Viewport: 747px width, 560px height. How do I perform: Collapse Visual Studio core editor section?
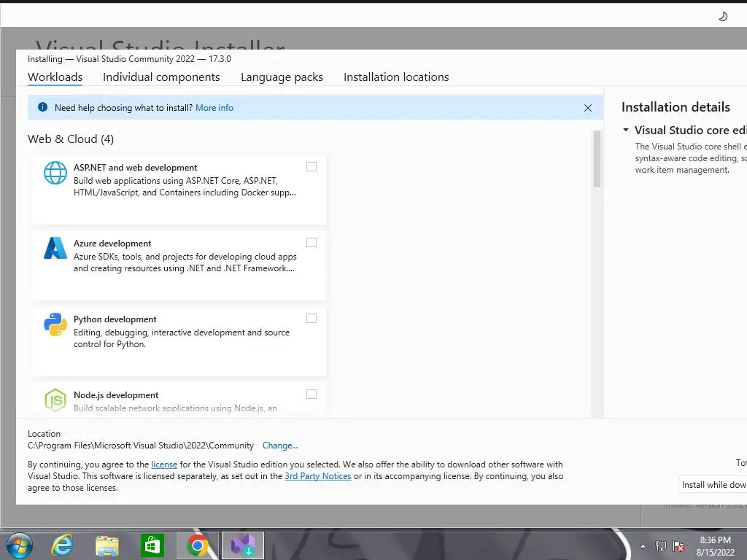[x=626, y=130]
